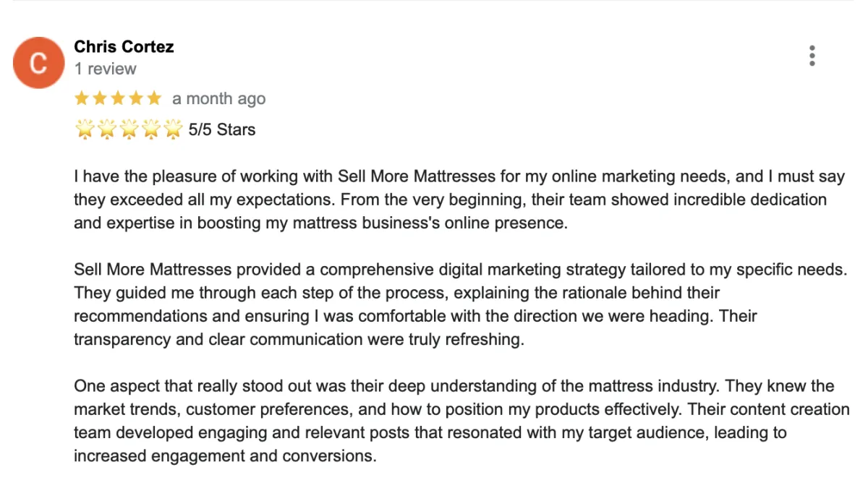Click the '5/5 Stars' text
This screenshot has width=868, height=488.
(x=222, y=130)
